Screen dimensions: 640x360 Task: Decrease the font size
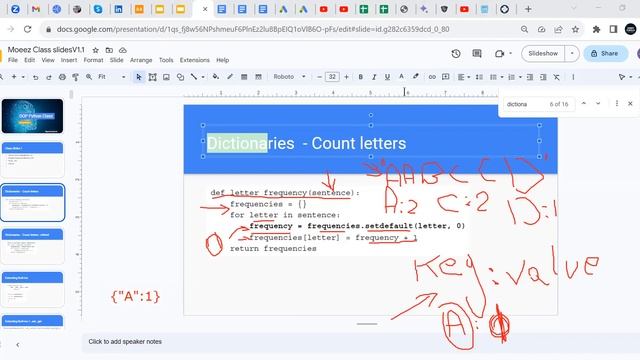click(x=319, y=77)
